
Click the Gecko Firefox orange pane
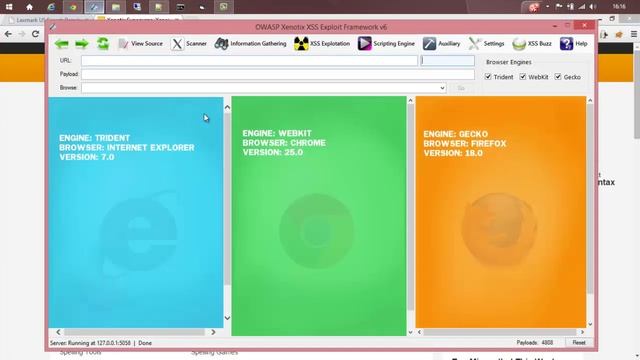pyautogui.click(x=501, y=212)
